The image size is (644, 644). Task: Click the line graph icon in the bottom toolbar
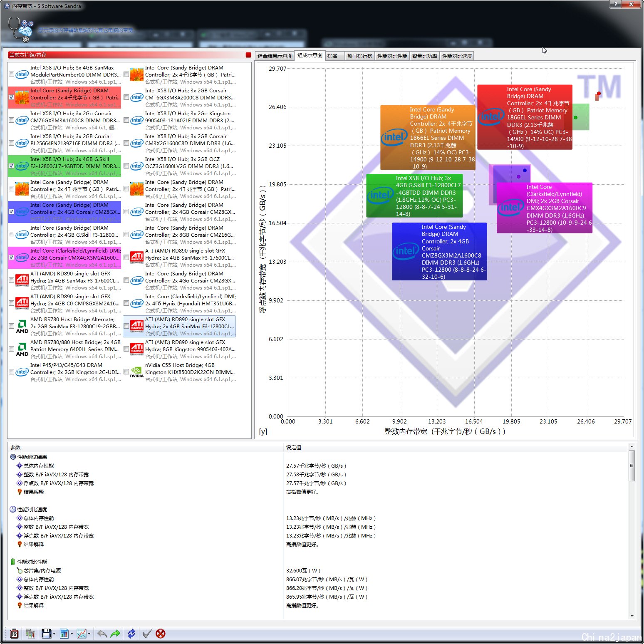pos(82,634)
